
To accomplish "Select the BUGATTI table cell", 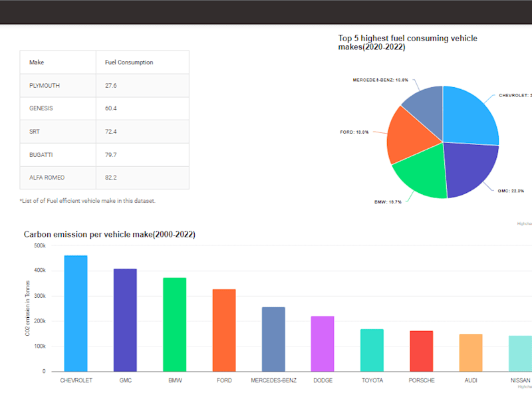I will tap(58, 155).
